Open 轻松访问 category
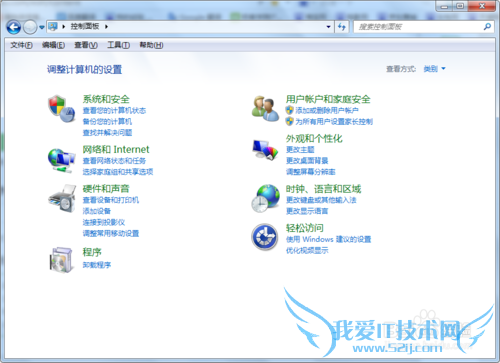This screenshot has width=500, height=363. pos(305,228)
